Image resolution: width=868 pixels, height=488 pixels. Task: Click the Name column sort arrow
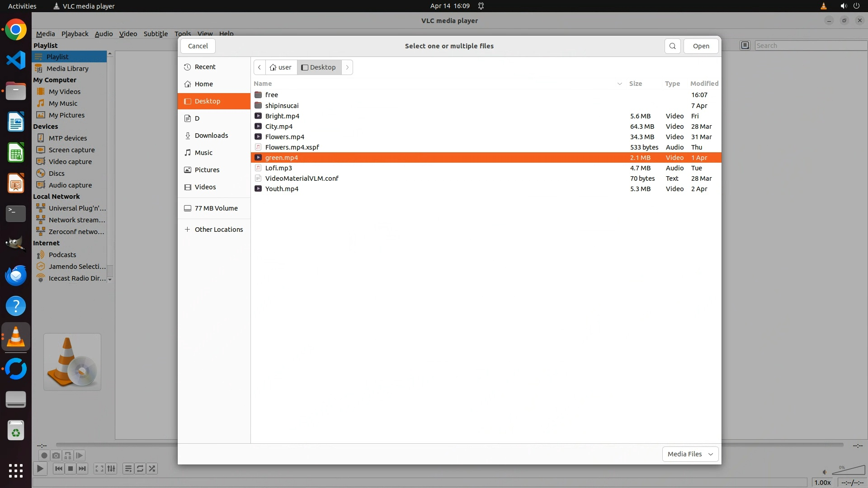(619, 84)
